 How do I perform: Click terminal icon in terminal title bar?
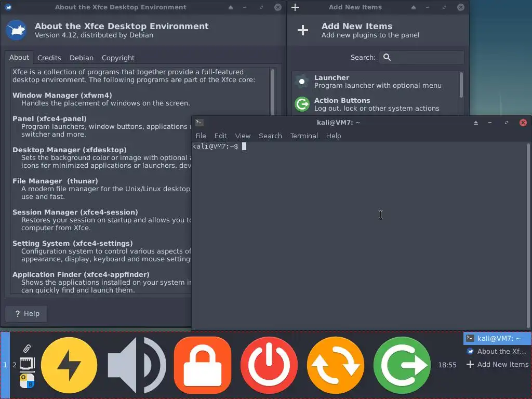tap(199, 123)
